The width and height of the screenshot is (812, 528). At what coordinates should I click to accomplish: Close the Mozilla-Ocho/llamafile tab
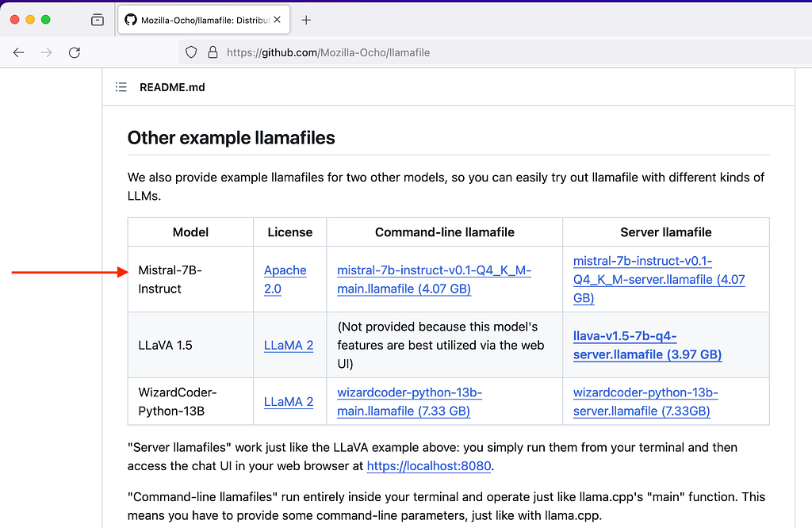[277, 20]
